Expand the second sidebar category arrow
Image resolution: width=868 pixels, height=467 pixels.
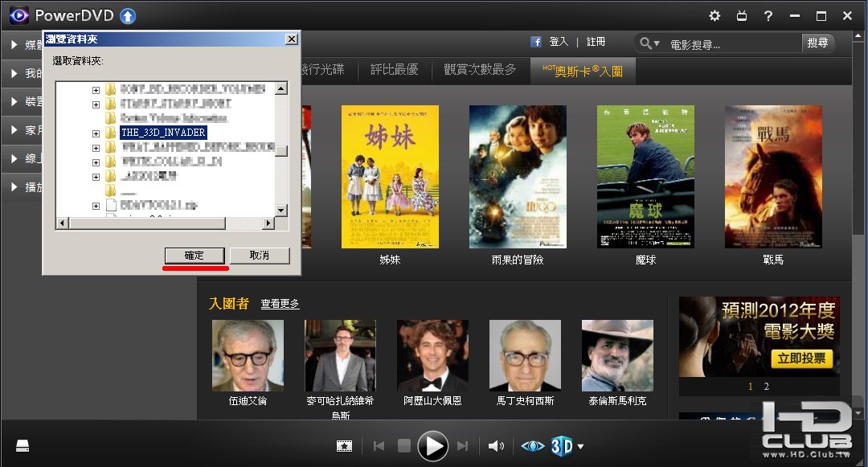tap(14, 73)
